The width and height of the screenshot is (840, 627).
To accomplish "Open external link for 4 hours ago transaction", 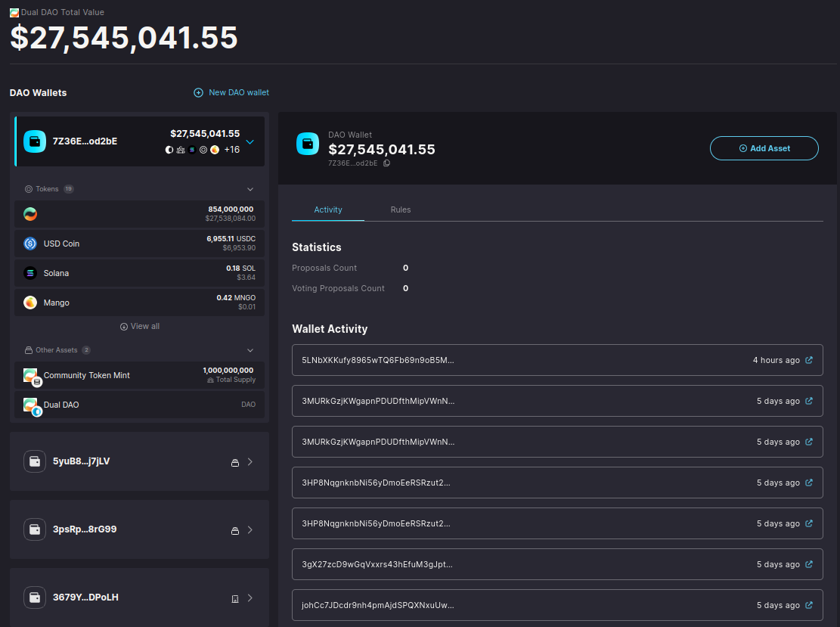I will coord(809,360).
